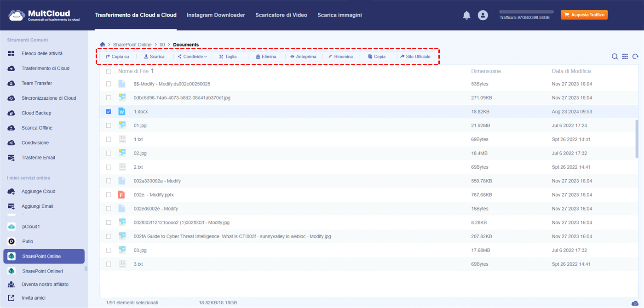The width and height of the screenshot is (644, 308).
Task: Check the 03.jpg checkbox
Action: point(109,250)
